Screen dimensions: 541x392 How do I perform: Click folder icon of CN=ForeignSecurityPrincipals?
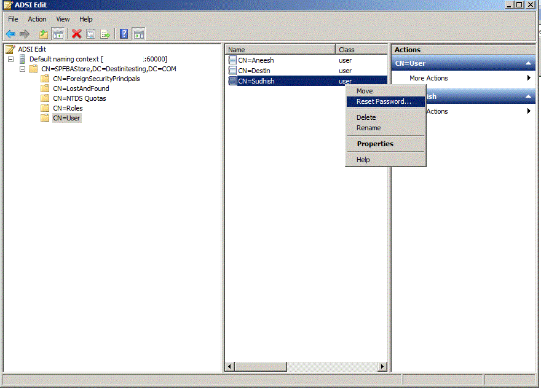click(45, 78)
